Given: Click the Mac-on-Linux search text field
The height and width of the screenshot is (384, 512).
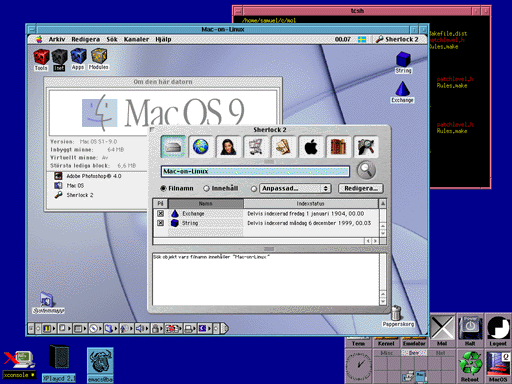Looking at the screenshot, I should (x=255, y=171).
